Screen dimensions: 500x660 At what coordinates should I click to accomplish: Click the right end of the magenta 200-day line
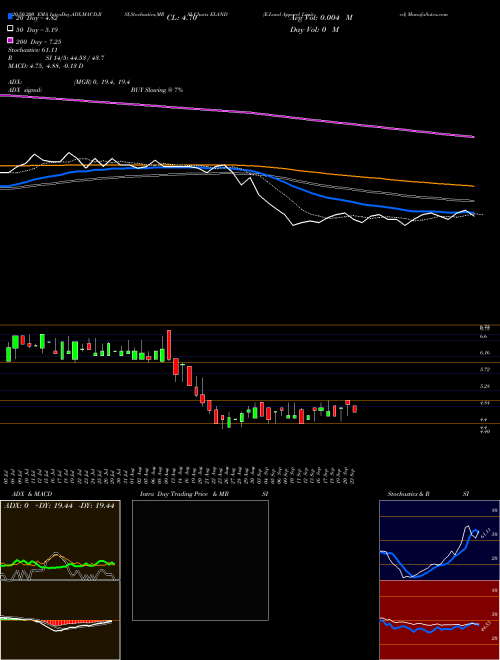coord(473,136)
